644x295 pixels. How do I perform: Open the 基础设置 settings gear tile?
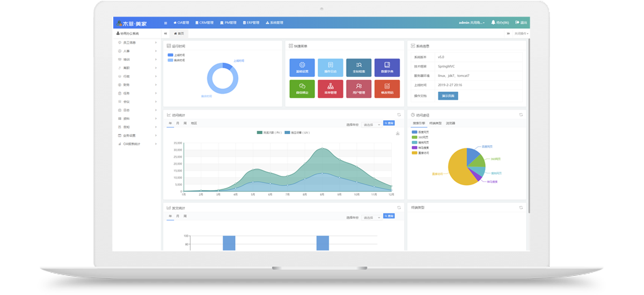pyautogui.click(x=302, y=67)
